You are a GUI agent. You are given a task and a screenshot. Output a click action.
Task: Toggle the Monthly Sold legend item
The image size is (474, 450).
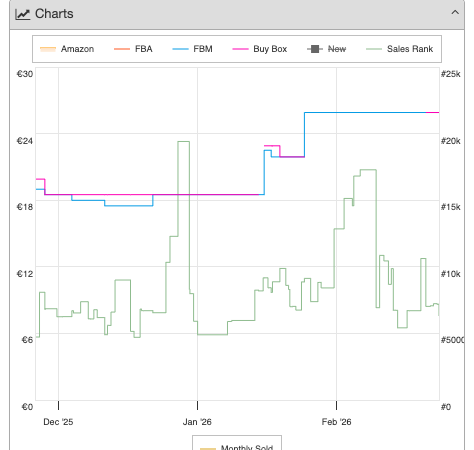pos(237,447)
